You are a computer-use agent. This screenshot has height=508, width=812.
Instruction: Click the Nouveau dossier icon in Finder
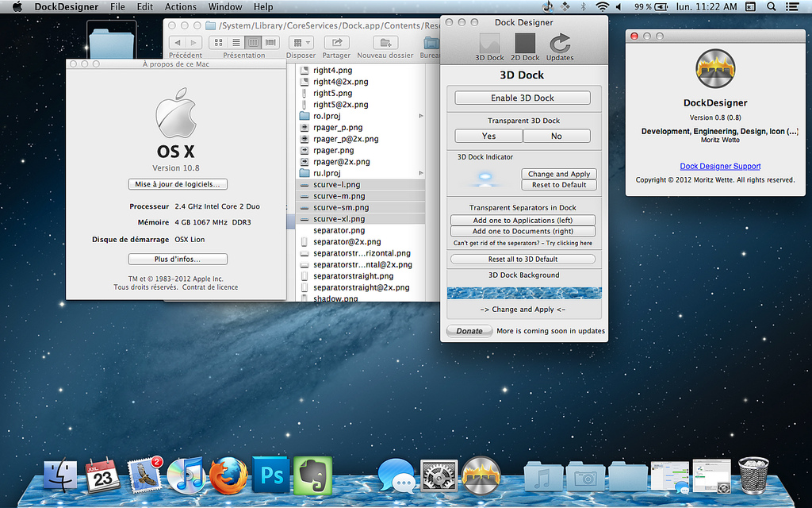pos(385,43)
